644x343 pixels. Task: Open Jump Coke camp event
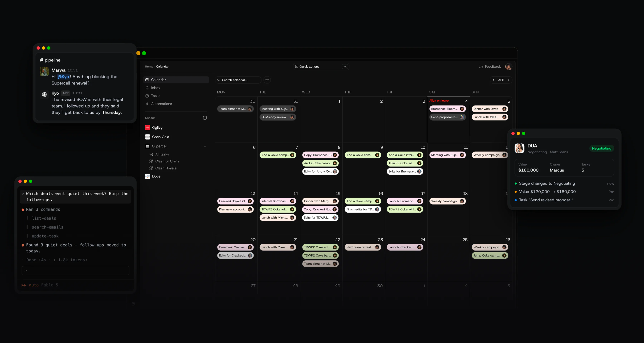click(x=490, y=256)
